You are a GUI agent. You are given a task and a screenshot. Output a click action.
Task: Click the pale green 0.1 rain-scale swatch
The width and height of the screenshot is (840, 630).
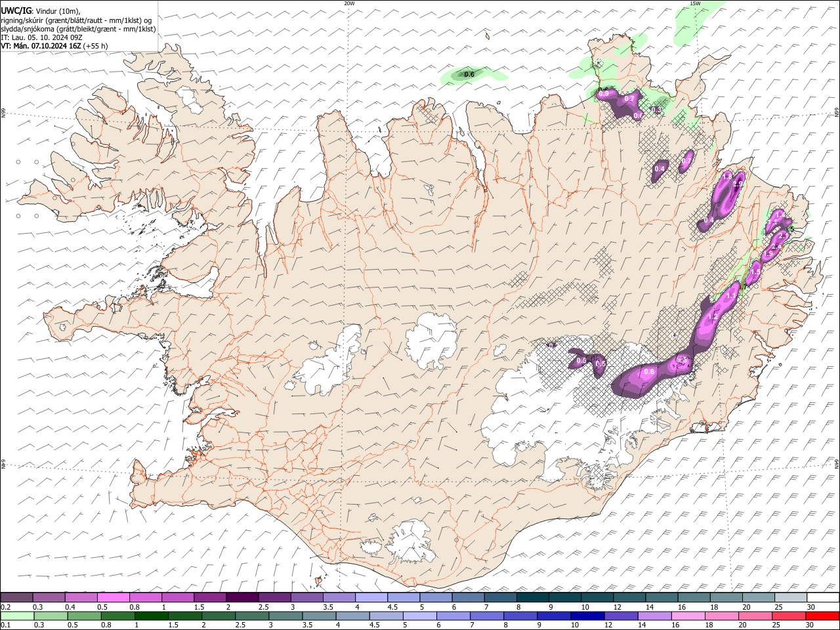tap(18, 616)
